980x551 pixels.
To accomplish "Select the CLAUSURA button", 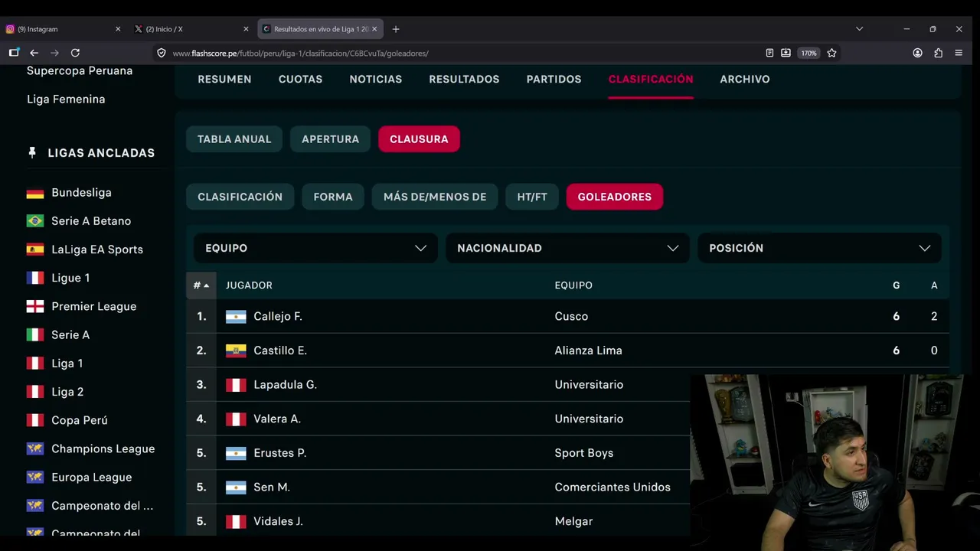I will point(419,139).
